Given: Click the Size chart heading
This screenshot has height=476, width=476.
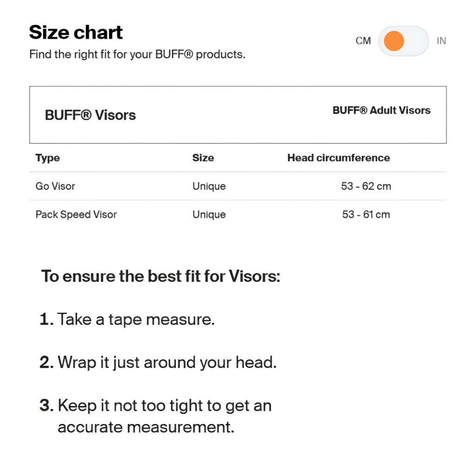Looking at the screenshot, I should pos(76,32).
